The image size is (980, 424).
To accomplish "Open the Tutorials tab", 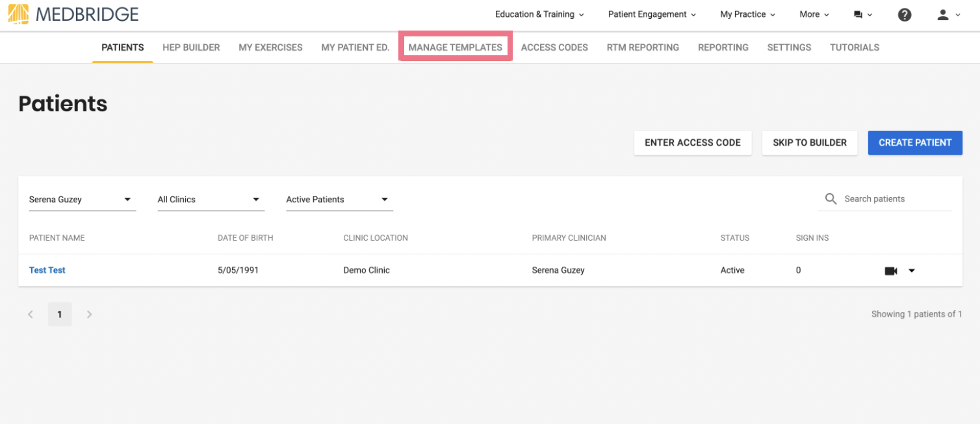I will tap(855, 47).
